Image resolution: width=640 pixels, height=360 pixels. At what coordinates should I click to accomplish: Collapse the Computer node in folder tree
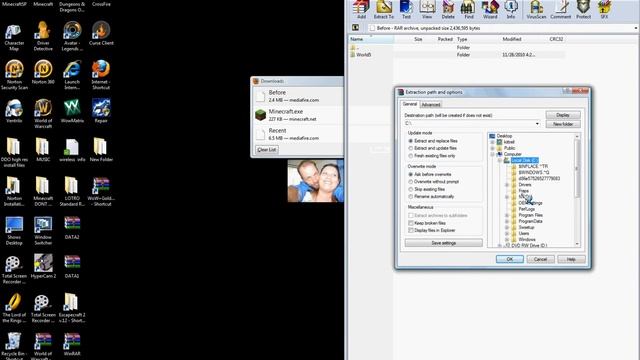[x=492, y=154]
